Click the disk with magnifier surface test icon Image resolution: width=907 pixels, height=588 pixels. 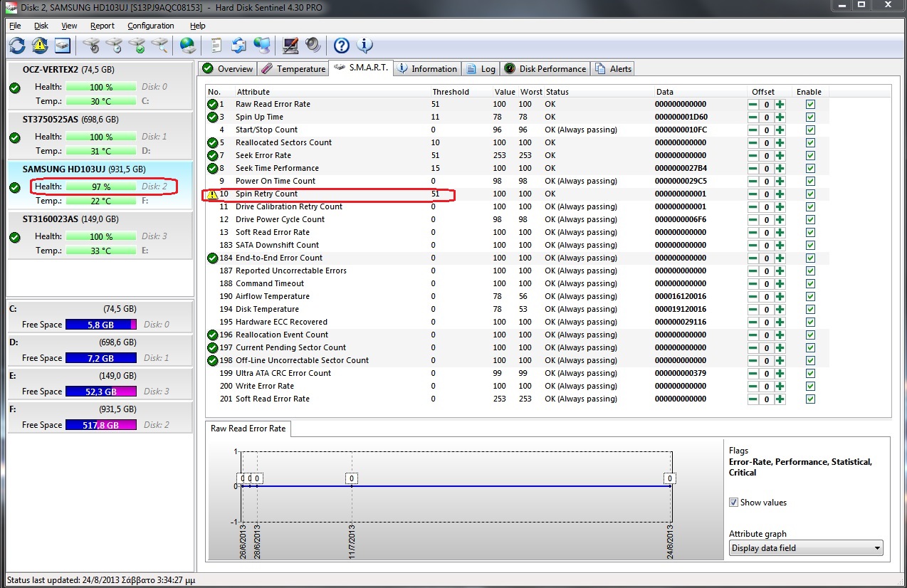tap(160, 46)
